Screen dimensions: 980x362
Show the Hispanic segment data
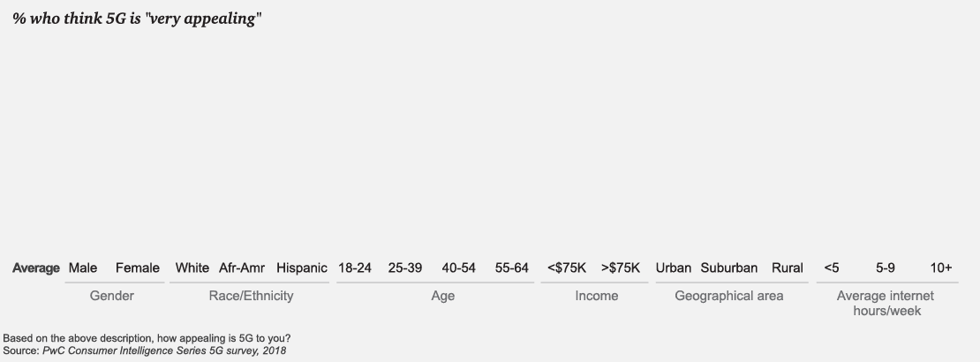tap(302, 268)
